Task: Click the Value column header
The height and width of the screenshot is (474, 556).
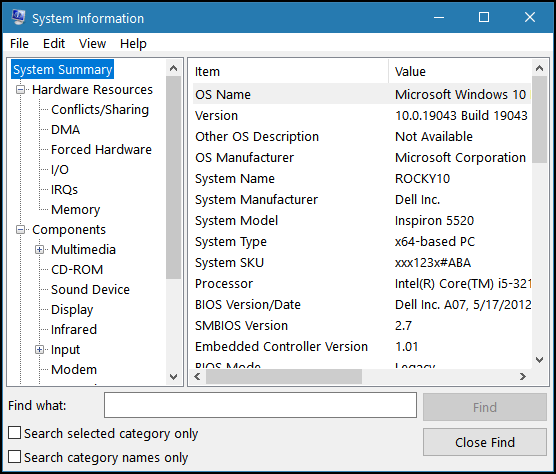Action: pos(460,71)
